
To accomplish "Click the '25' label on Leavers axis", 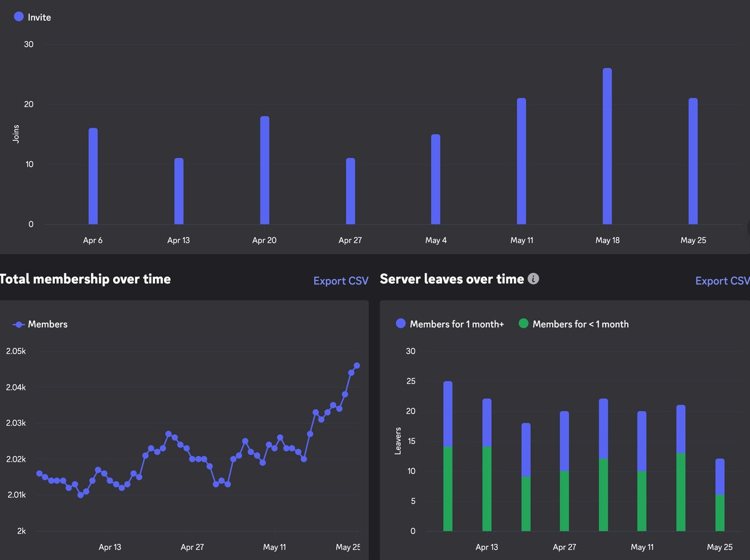I will coord(411,381).
